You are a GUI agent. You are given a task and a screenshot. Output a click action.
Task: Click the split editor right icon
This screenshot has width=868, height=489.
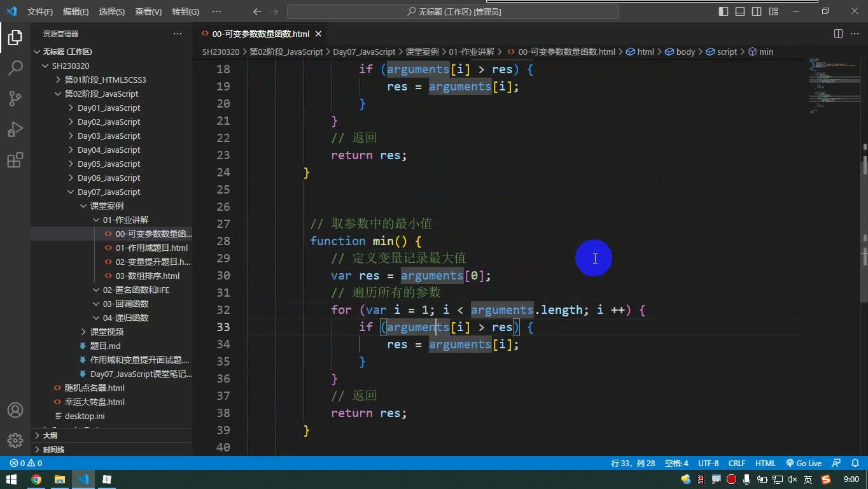tap(838, 34)
